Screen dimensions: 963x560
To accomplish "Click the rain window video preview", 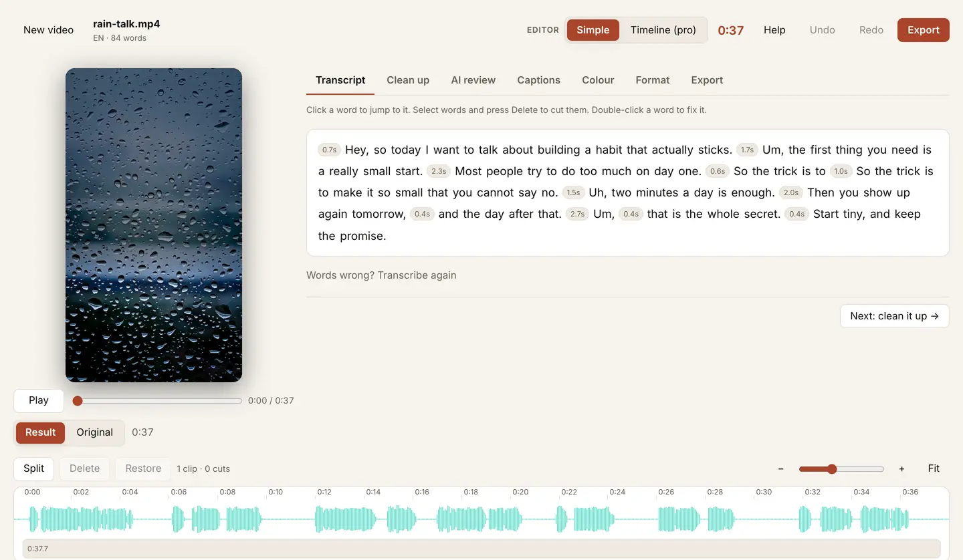I will (154, 225).
